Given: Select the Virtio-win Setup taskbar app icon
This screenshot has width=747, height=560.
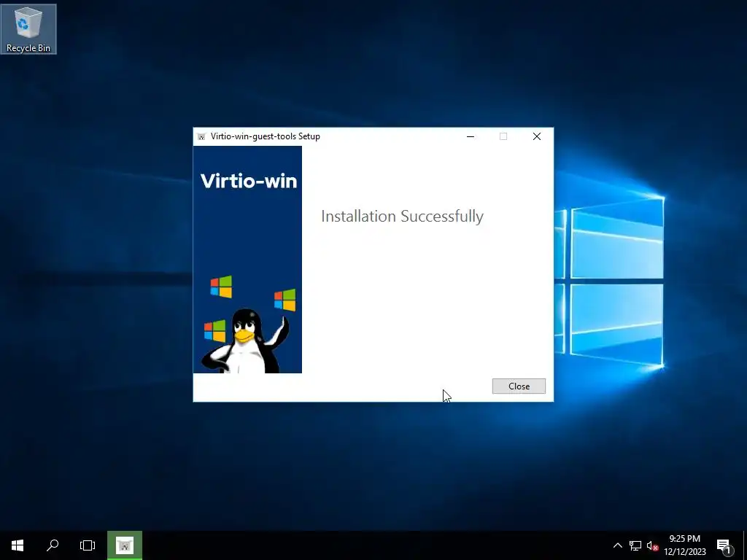Looking at the screenshot, I should point(124,545).
